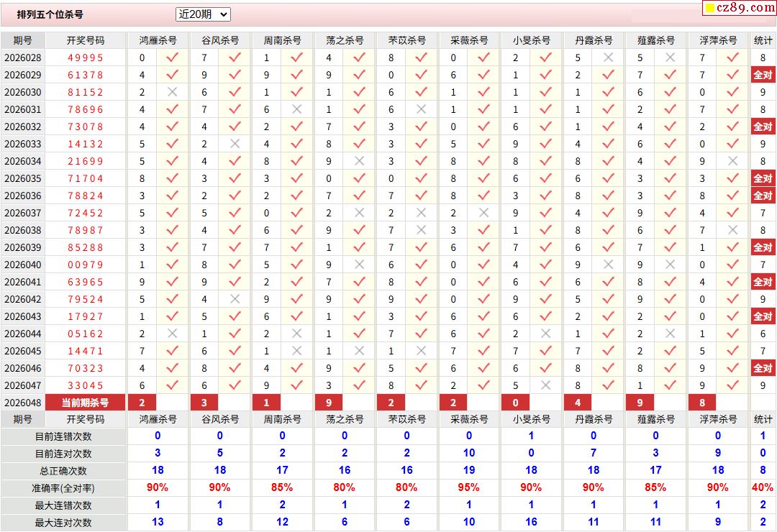Click the gray X for 小旻杀号 in row 2026047
This screenshot has height=532, width=777.
point(545,385)
